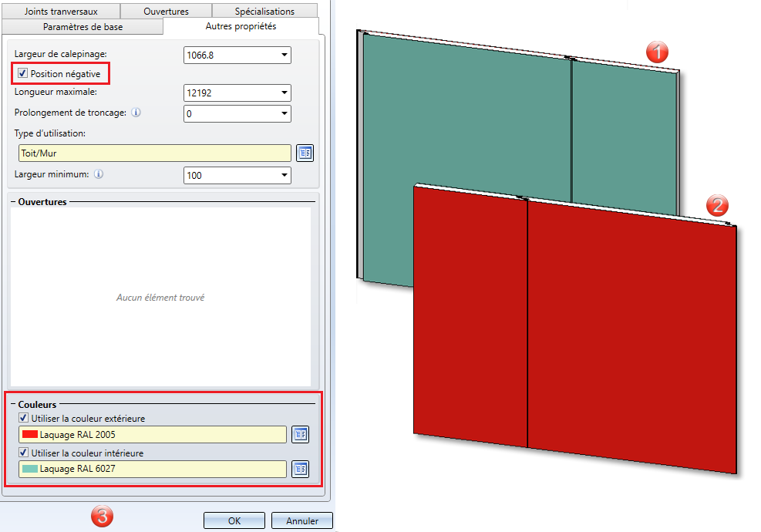Show info for Largeur minimum

(x=99, y=174)
